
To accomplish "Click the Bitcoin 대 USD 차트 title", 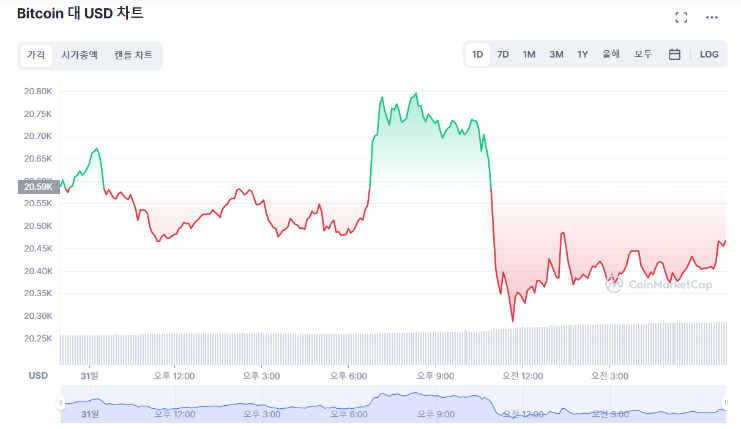I will [80, 14].
